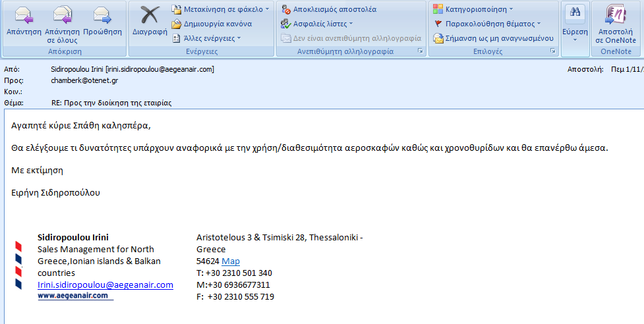This screenshot has width=644, height=324.
Task: Click the Από: field label
Action: (x=11, y=69)
